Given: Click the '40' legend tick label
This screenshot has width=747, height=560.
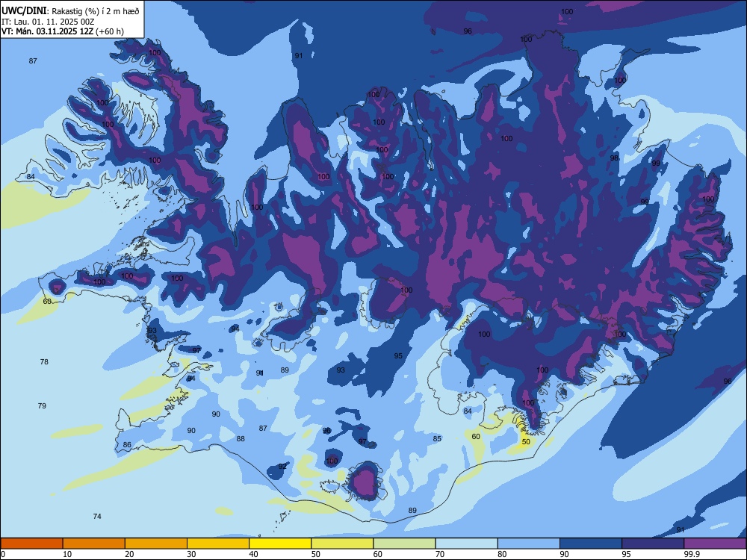Looking at the screenshot, I should point(253,554).
